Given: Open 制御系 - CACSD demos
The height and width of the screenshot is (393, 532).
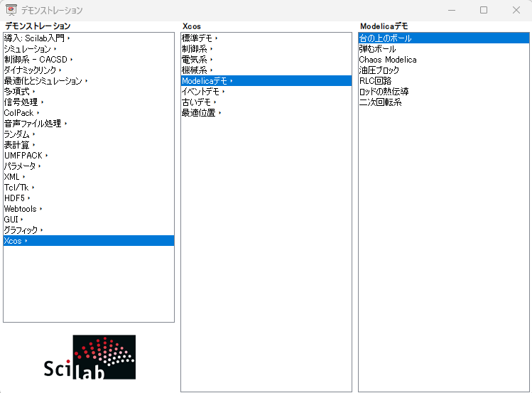Looking at the screenshot, I should coord(89,60).
